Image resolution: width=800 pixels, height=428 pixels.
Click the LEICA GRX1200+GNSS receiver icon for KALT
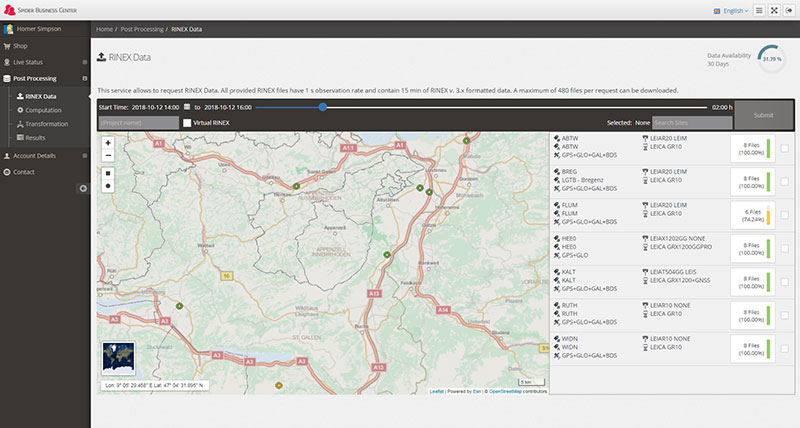click(645, 281)
